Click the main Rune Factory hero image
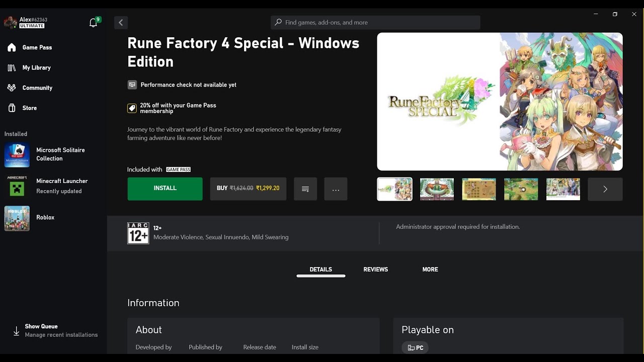 click(x=500, y=102)
